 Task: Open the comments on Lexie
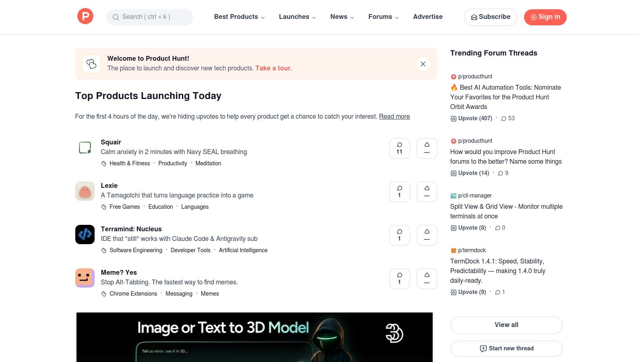(399, 192)
